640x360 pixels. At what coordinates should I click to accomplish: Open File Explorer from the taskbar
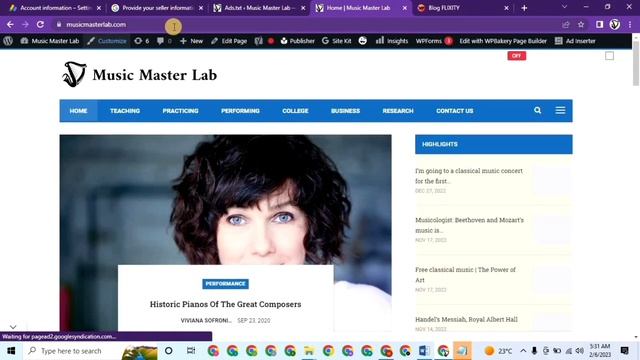coord(309,351)
